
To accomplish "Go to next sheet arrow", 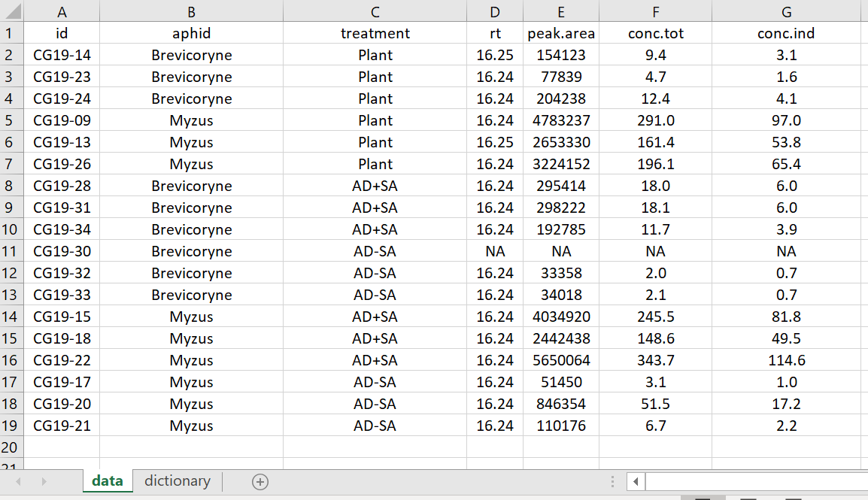I will (x=44, y=482).
